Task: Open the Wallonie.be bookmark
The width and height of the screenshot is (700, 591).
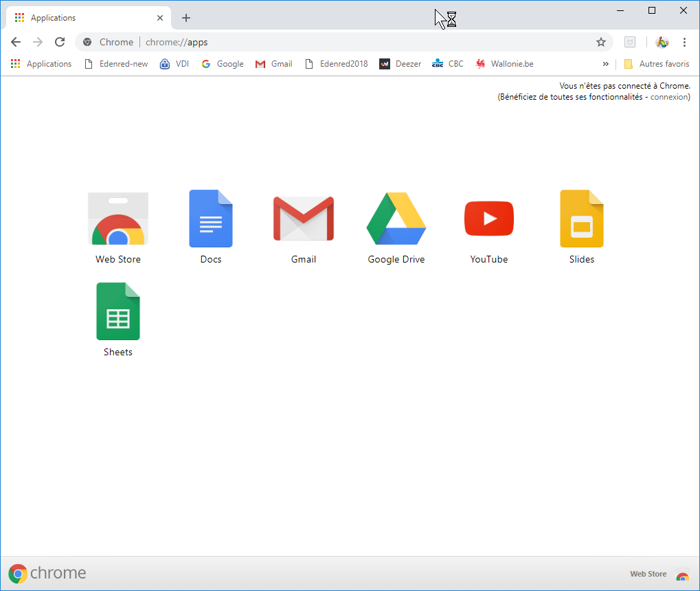Action: [x=504, y=64]
